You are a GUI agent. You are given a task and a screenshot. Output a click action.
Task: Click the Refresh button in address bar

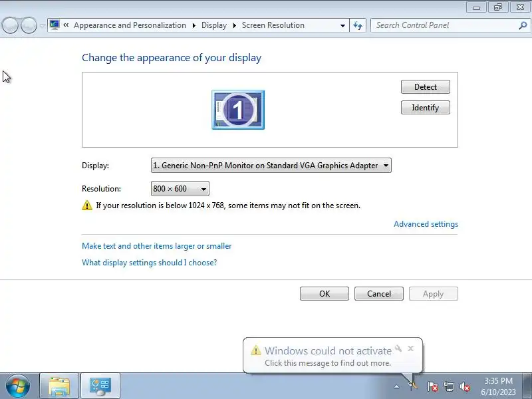tap(358, 25)
